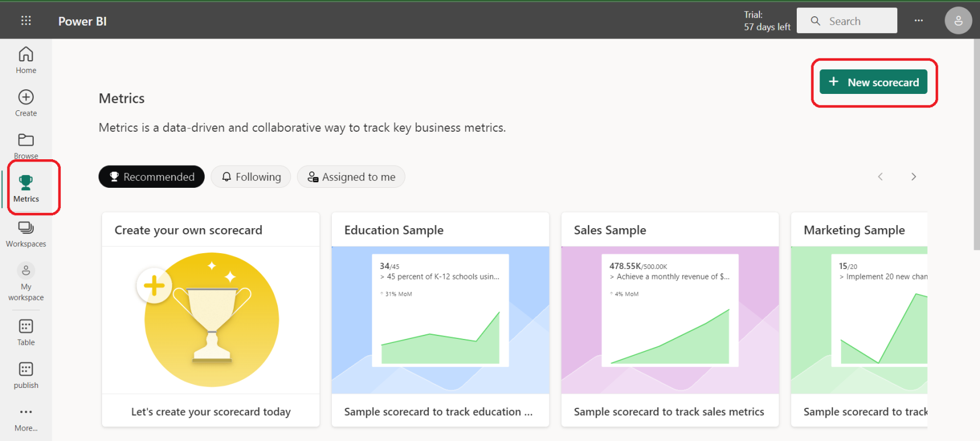Open the header ellipsis settings menu

pos(919,21)
